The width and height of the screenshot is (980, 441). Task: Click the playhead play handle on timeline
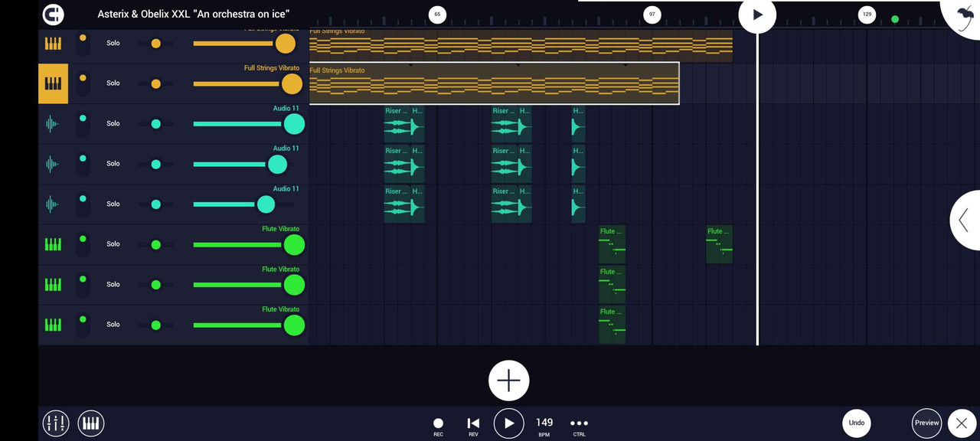pyautogui.click(x=757, y=15)
